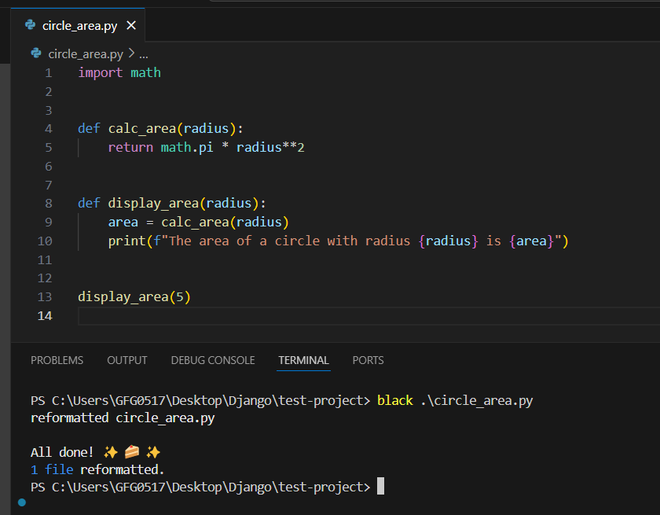This screenshot has height=515, width=660.
Task: Click the 'calc_area' function name on line 4
Action: coord(142,129)
